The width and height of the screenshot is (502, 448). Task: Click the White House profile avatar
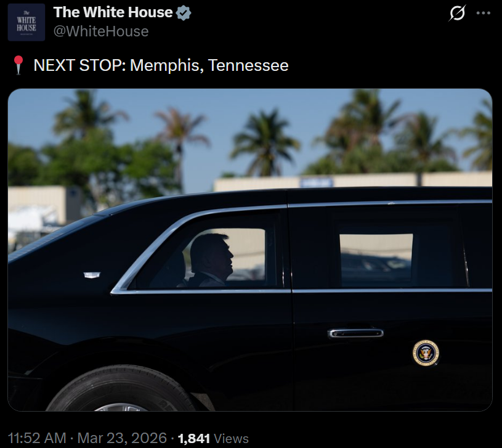(26, 22)
